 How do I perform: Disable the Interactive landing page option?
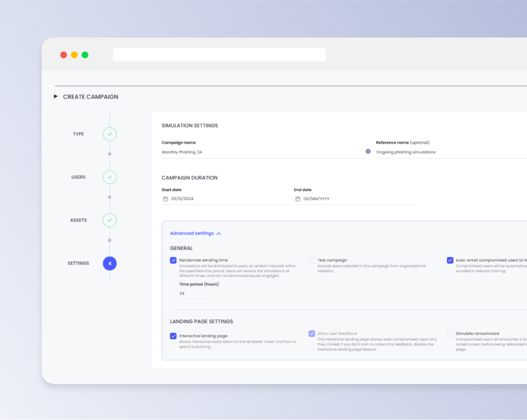pos(173,336)
